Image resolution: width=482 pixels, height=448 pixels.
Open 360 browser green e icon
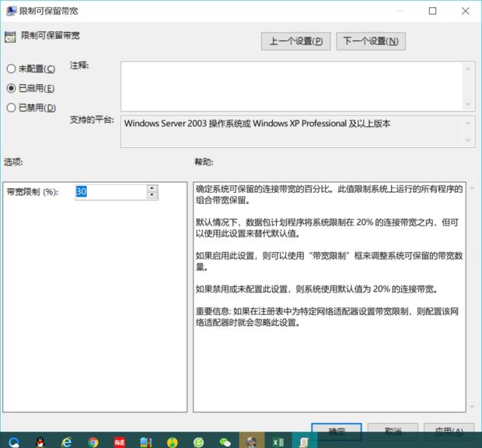tap(198, 442)
